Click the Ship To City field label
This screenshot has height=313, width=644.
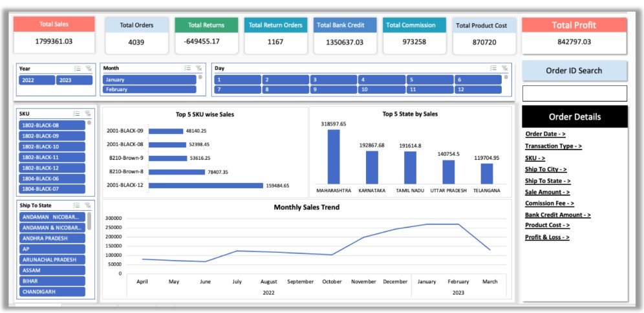click(546, 169)
